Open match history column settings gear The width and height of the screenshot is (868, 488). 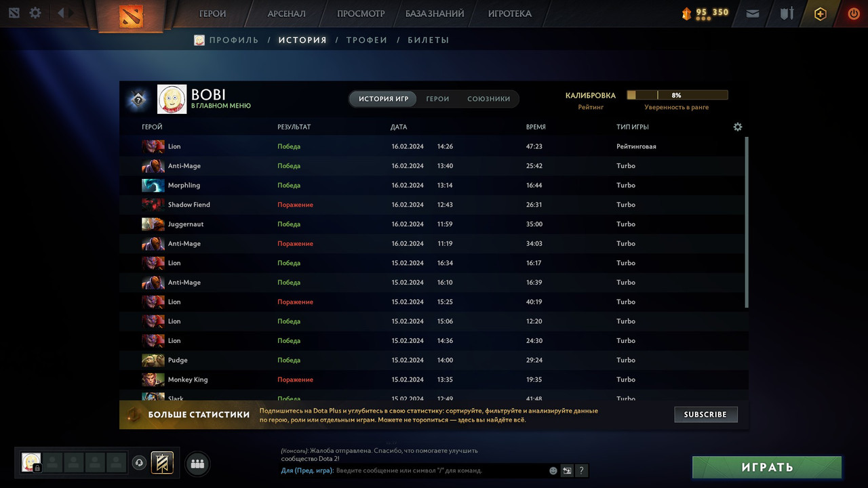(x=738, y=127)
